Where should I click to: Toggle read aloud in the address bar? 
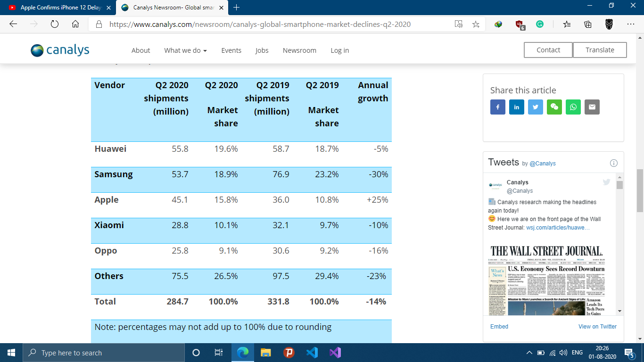click(x=459, y=24)
